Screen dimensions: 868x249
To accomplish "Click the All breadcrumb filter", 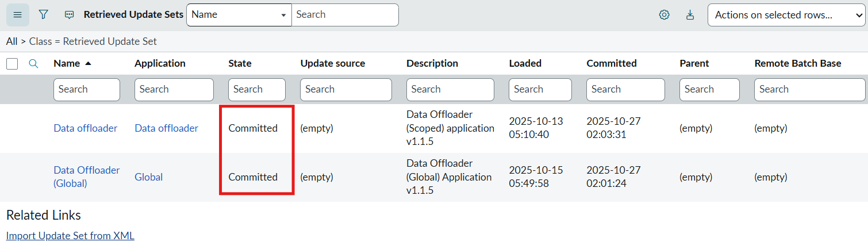I will (11, 41).
